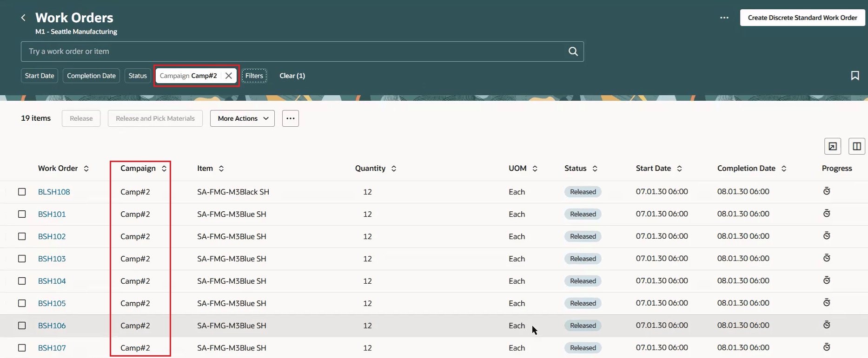Open work order BSH107

pos(52,348)
